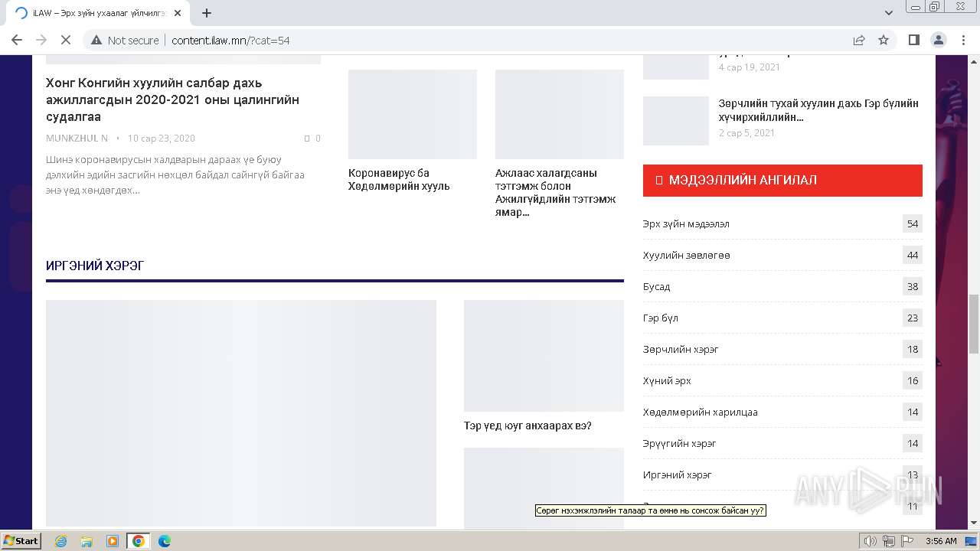This screenshot has height=551, width=980.
Task: Click the Not secure warning icon
Action: tap(96, 40)
